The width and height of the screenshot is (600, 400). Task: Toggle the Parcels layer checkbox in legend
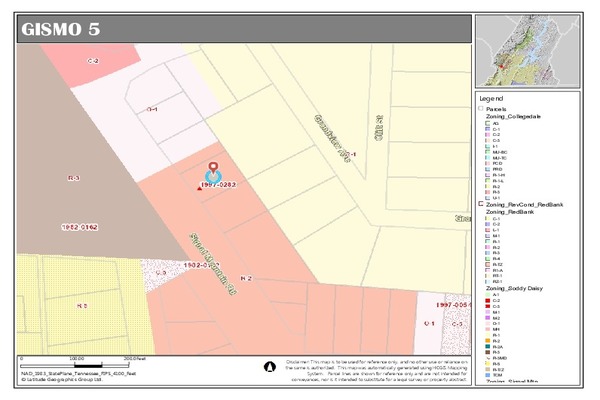coord(482,109)
